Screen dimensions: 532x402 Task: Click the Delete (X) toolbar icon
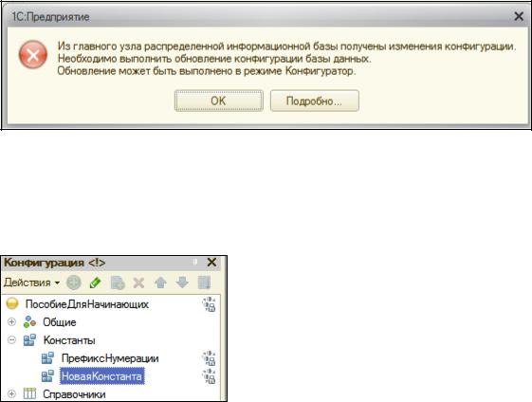138,283
